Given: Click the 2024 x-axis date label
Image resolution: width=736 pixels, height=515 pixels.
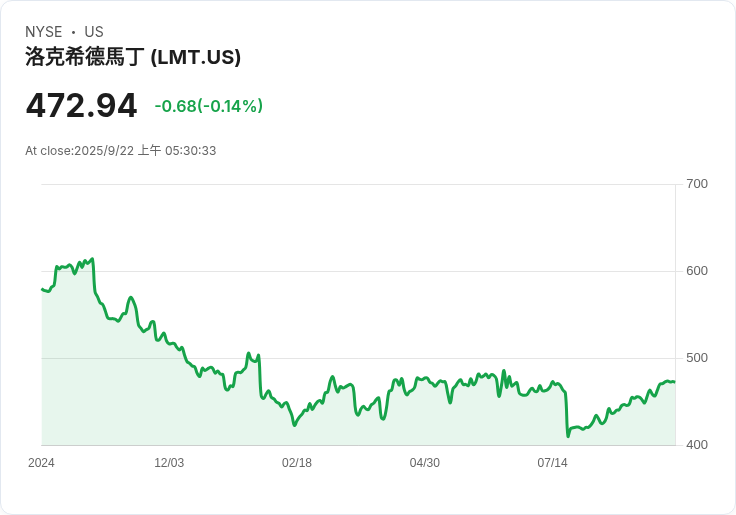Looking at the screenshot, I should coord(41,463).
